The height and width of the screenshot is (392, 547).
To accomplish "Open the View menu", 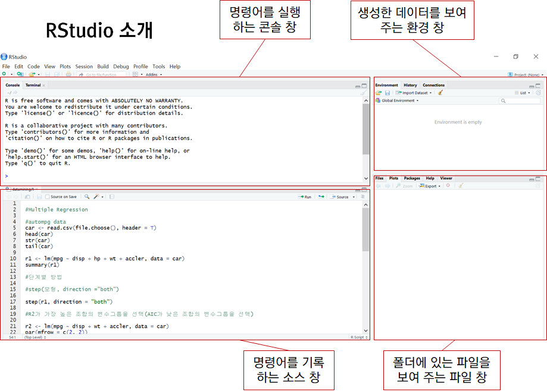I will [x=49, y=66].
